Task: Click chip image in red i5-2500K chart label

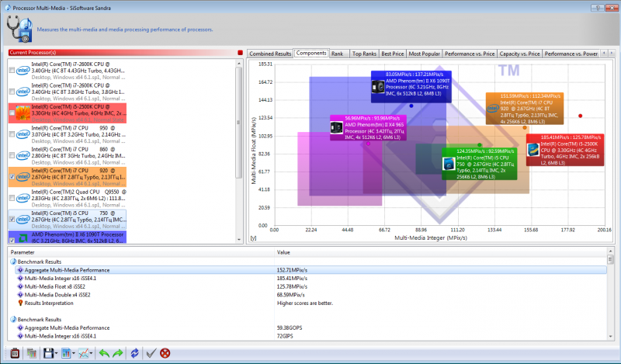Action: click(533, 149)
